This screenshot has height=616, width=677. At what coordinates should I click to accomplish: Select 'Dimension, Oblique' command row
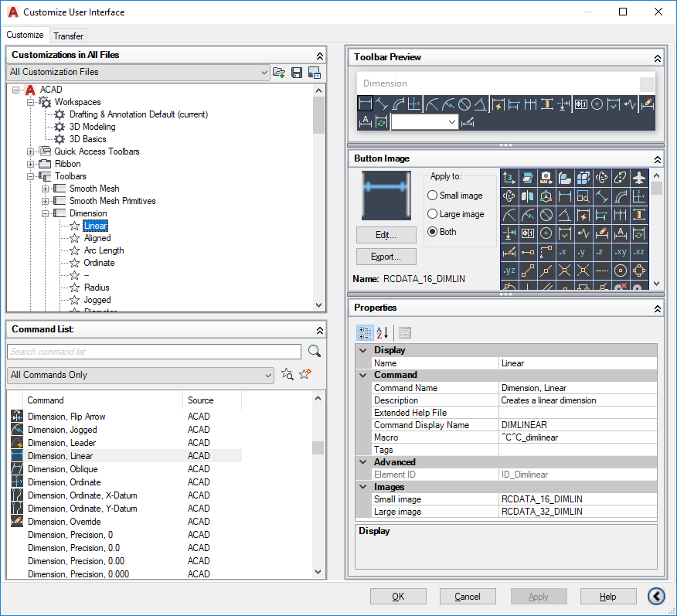click(x=126, y=469)
